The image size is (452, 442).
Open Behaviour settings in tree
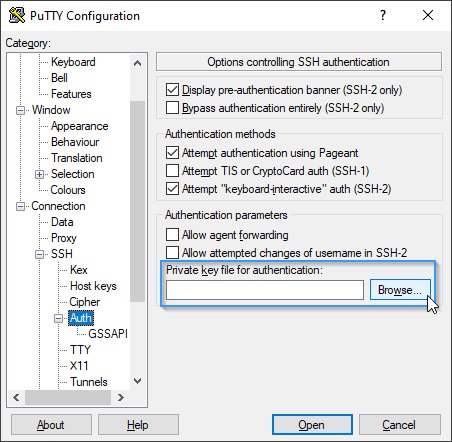click(x=75, y=142)
